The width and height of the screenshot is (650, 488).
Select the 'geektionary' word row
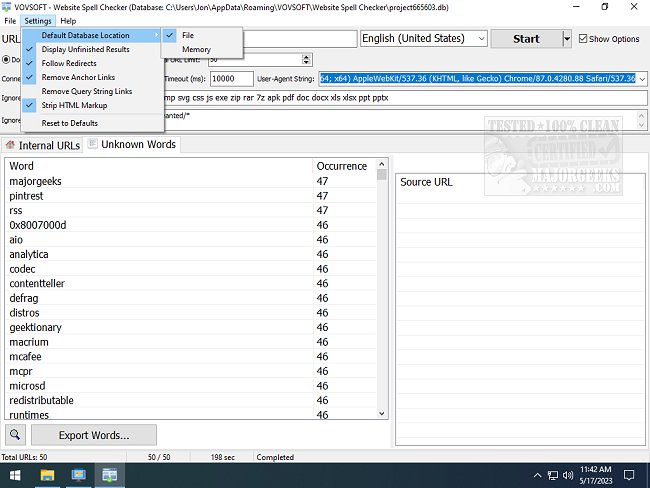click(x=191, y=327)
